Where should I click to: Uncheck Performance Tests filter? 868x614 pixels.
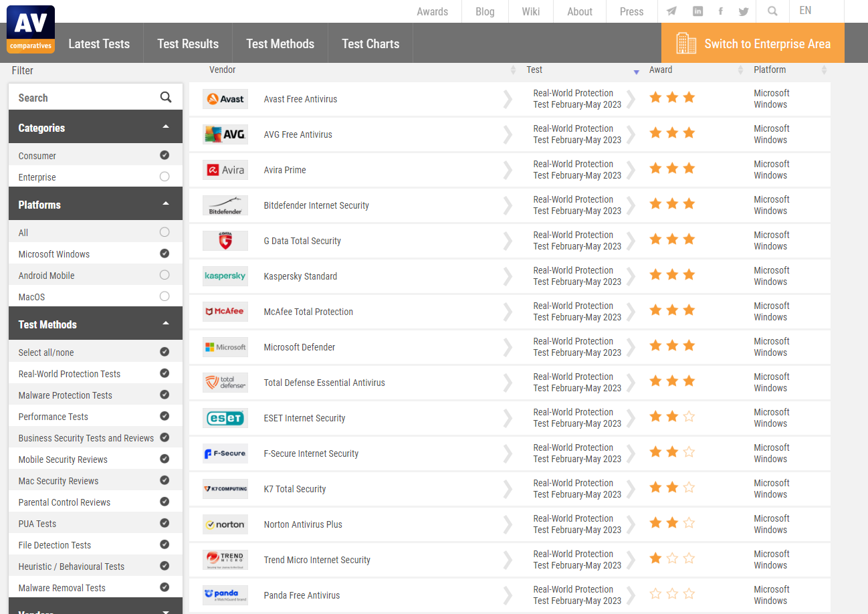pyautogui.click(x=165, y=416)
